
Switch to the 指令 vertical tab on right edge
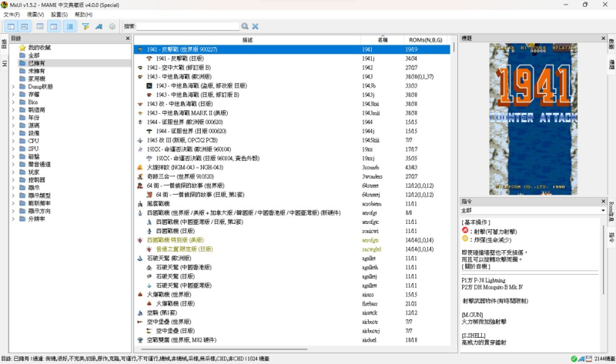(x=611, y=237)
